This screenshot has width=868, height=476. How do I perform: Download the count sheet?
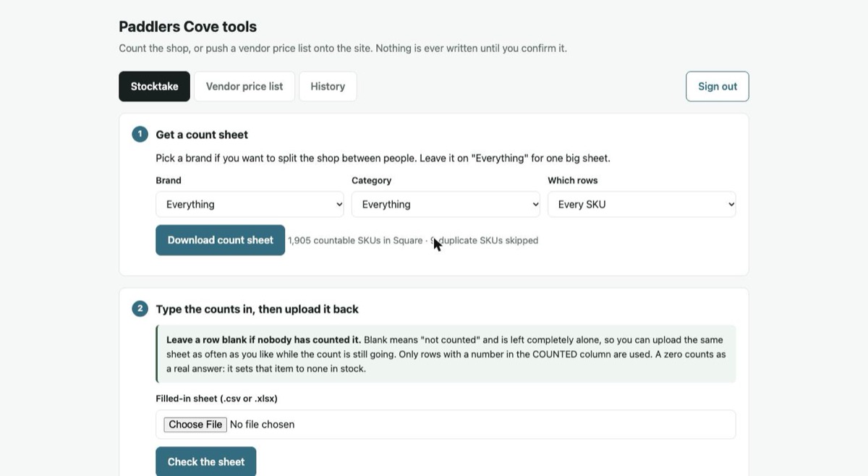pos(221,240)
